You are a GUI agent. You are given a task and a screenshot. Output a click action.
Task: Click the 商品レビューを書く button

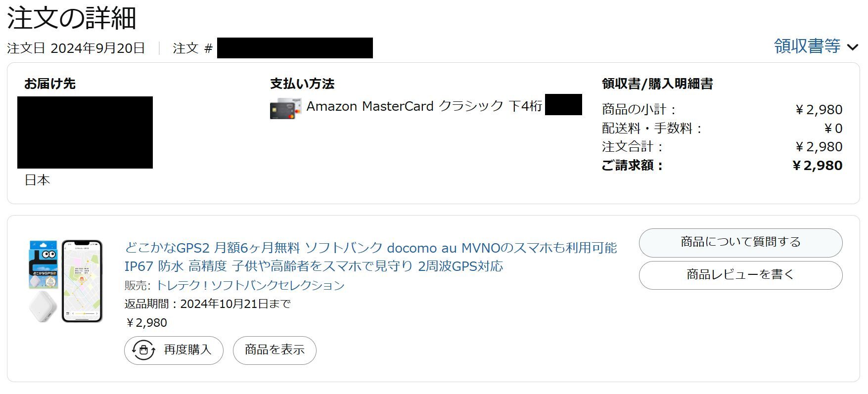pyautogui.click(x=740, y=275)
